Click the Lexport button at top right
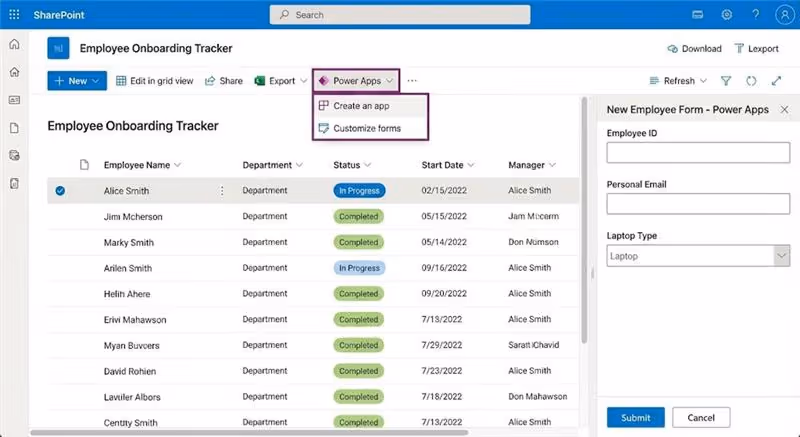The image size is (800, 437). point(756,48)
